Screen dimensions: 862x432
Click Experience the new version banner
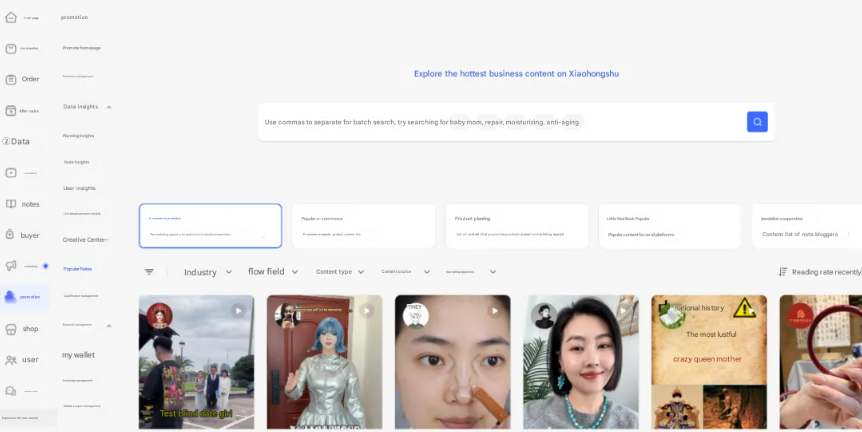[x=28, y=418]
